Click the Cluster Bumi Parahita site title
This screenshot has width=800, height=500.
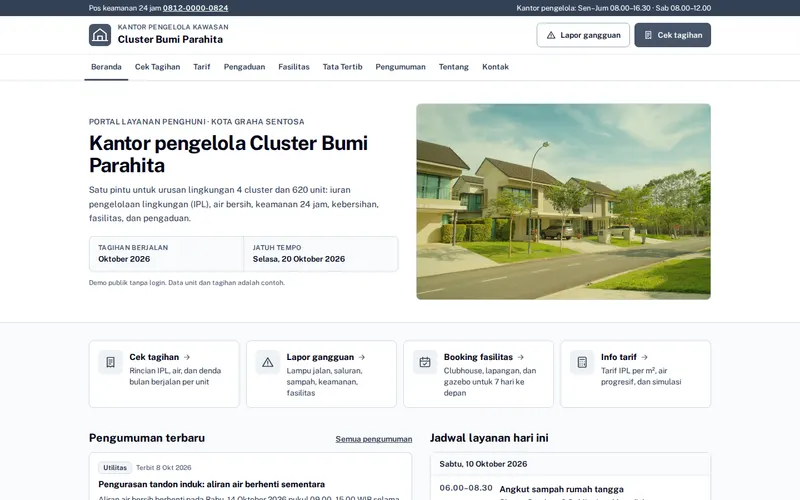(x=170, y=39)
